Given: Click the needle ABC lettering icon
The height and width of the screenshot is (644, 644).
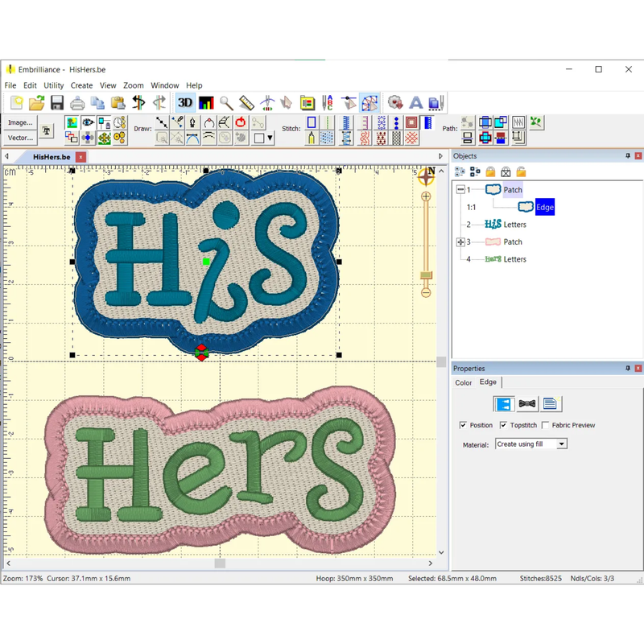Looking at the screenshot, I should click(x=328, y=103).
